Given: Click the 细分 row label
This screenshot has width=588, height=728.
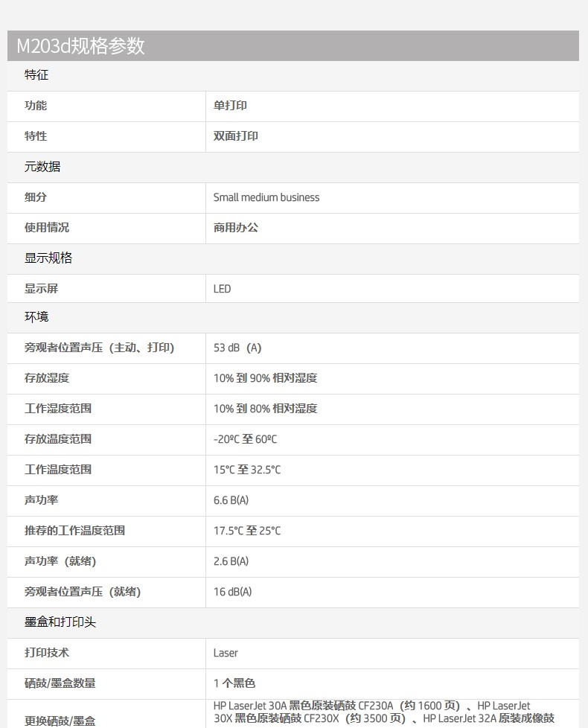Looking at the screenshot, I should click(36, 197).
